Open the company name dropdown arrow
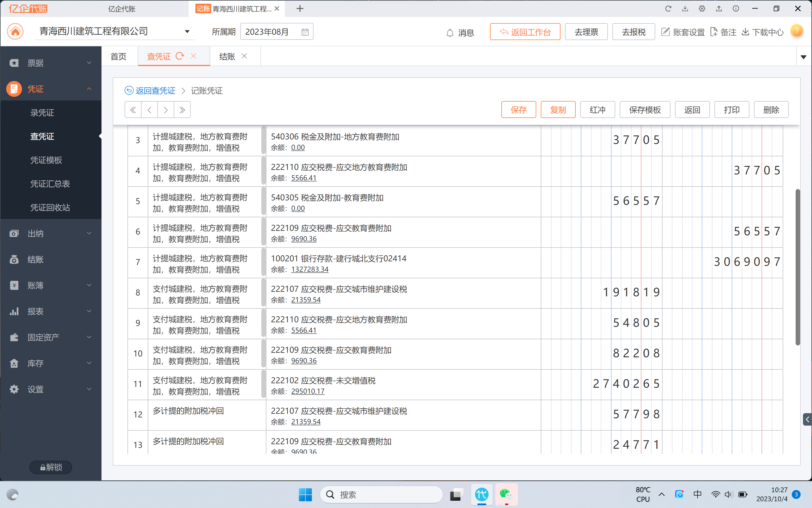 click(187, 32)
